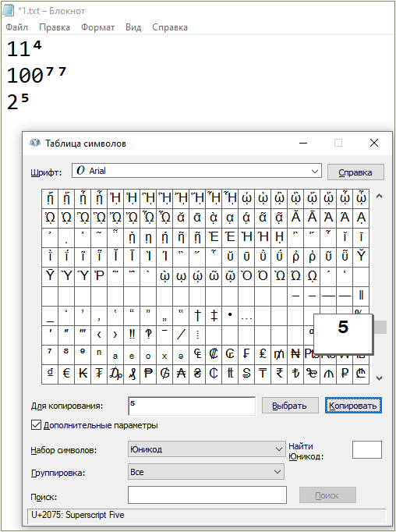The height and width of the screenshot is (532, 396).
Task: Pick the dagger symbol in the grid
Action: (x=198, y=316)
